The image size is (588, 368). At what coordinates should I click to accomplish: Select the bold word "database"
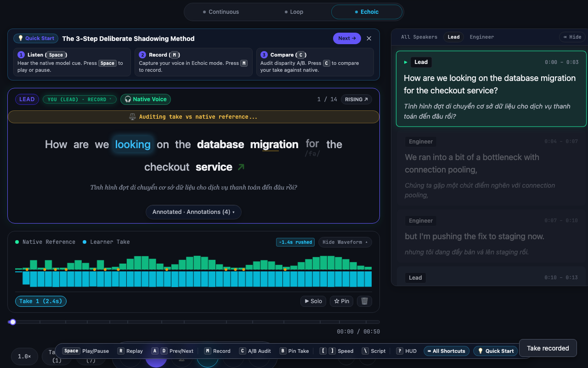point(220,144)
